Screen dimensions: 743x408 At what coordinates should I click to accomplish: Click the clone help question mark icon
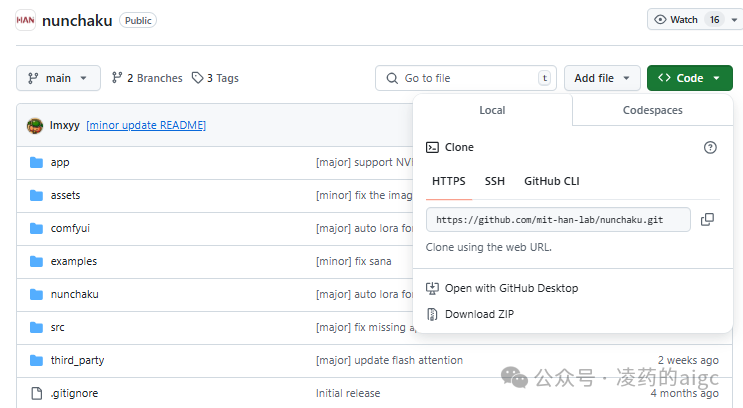pyautogui.click(x=710, y=147)
